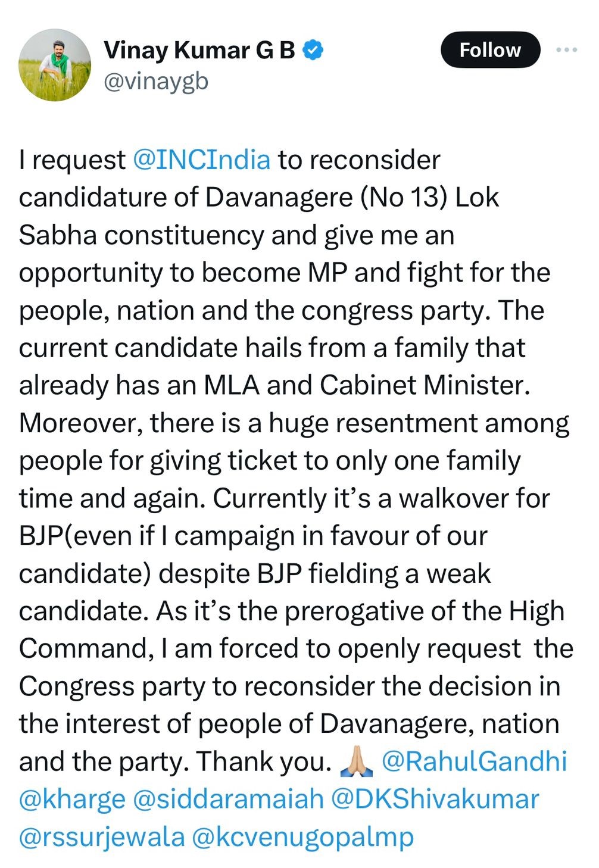Open the @RahulGandhi mention
Viewport: 599px width, 868px height.
tap(474, 761)
